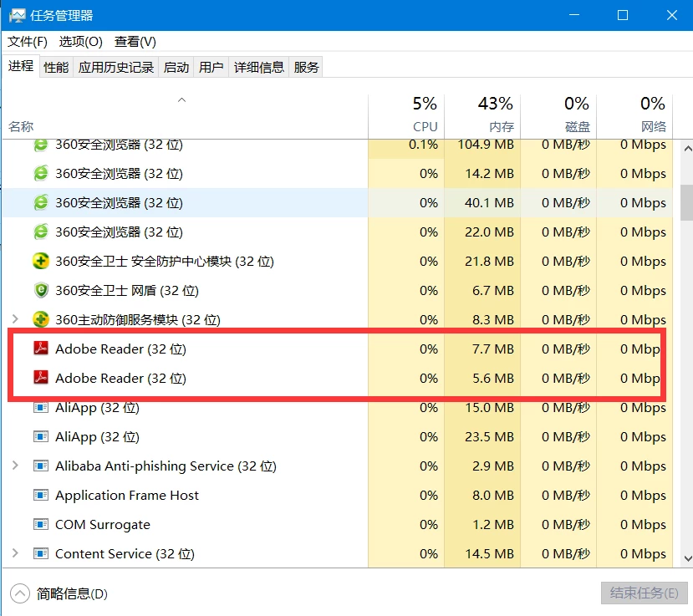The width and height of the screenshot is (693, 616).
Task: Click the 360安全卫士 网盾 shield icon
Action: point(41,290)
